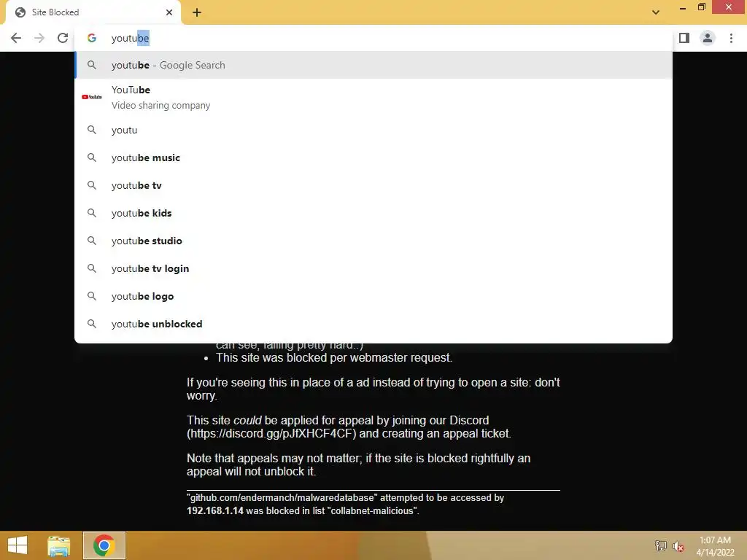747x560 pixels.
Task: Select the Site Blocked tab
Action: pyautogui.click(x=94, y=12)
